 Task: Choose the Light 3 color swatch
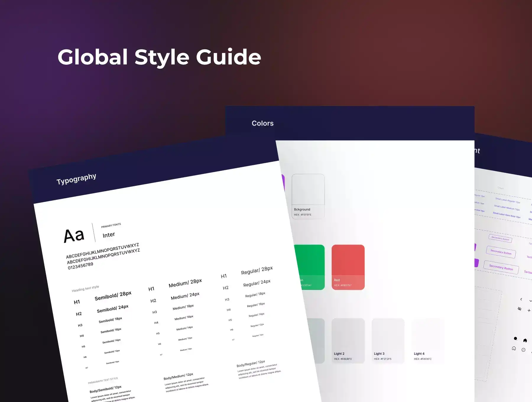388,341
